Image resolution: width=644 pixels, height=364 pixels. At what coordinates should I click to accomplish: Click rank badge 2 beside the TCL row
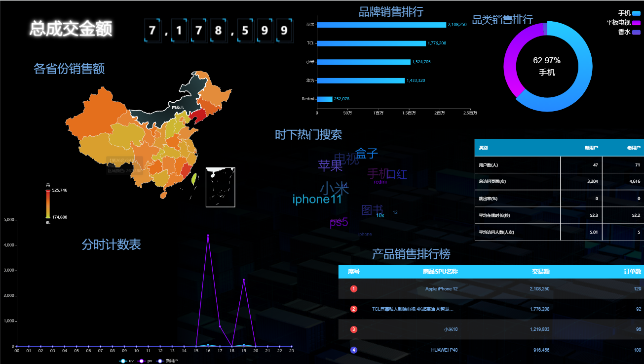click(354, 309)
